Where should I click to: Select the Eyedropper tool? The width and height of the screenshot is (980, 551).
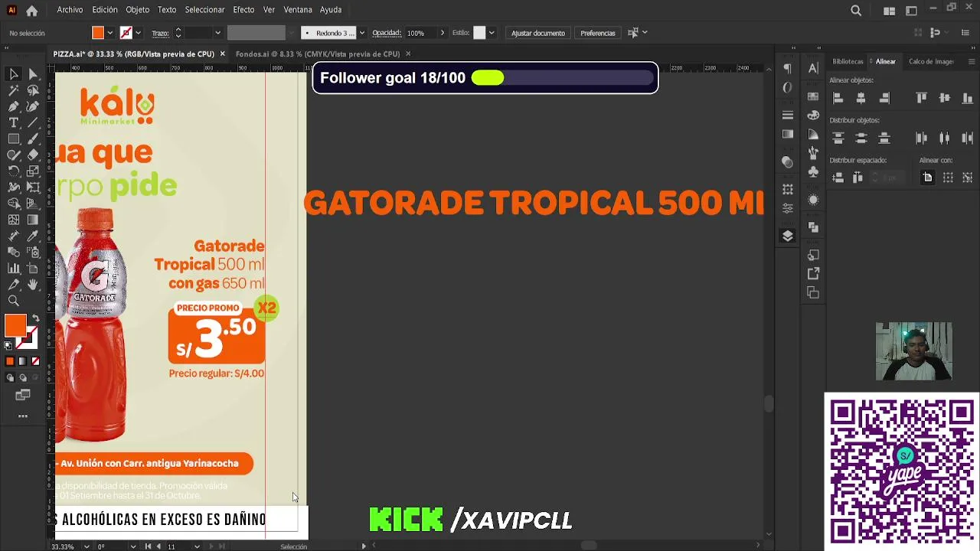coord(33,236)
